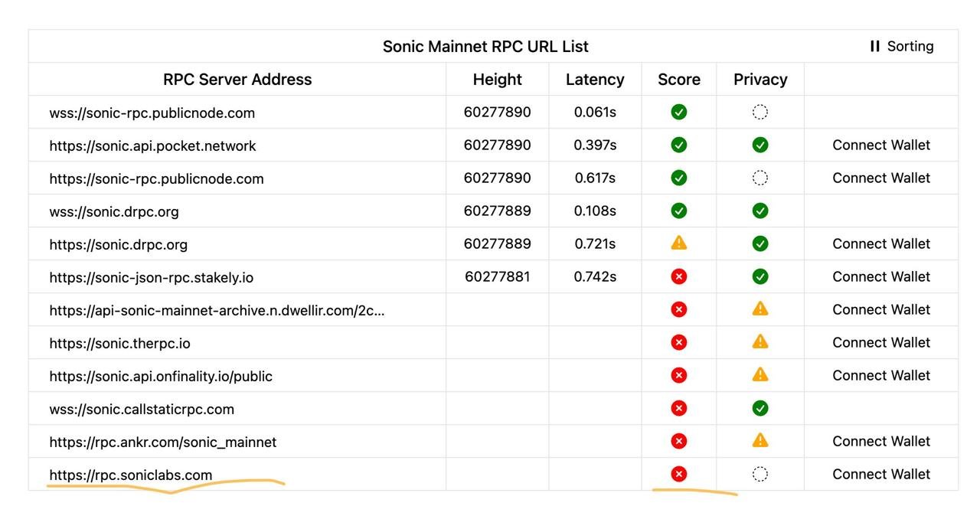Connect Wallet for rpc.soniclabs.com
Screen dimensions: 980x516
click(881, 474)
